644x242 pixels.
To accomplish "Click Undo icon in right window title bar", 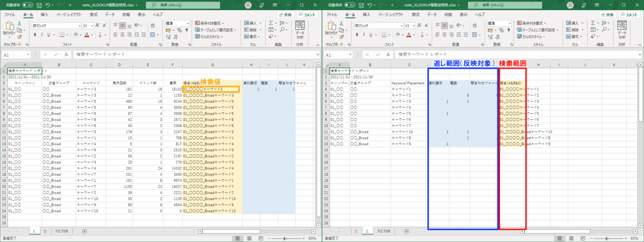I will click(369, 5).
